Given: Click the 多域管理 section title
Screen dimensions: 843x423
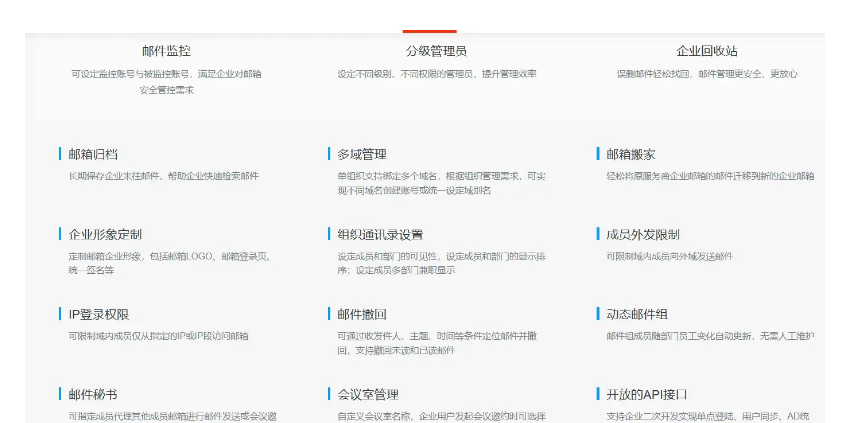Looking at the screenshot, I should (362, 154).
